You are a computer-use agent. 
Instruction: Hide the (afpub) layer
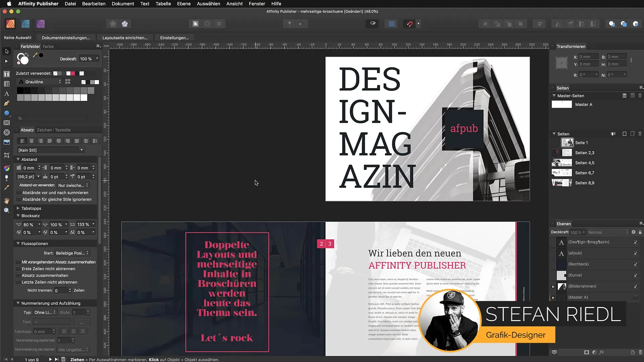coord(635,253)
